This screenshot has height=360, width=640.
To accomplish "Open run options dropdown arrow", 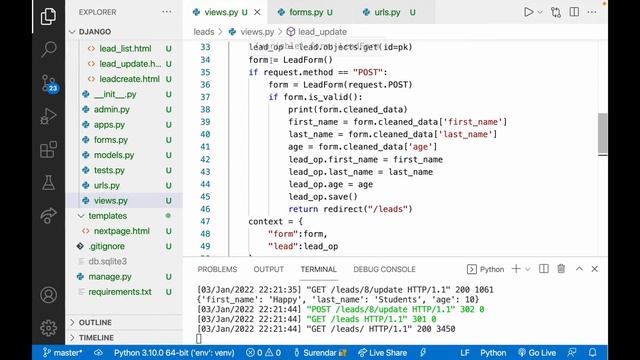I will coord(540,12).
